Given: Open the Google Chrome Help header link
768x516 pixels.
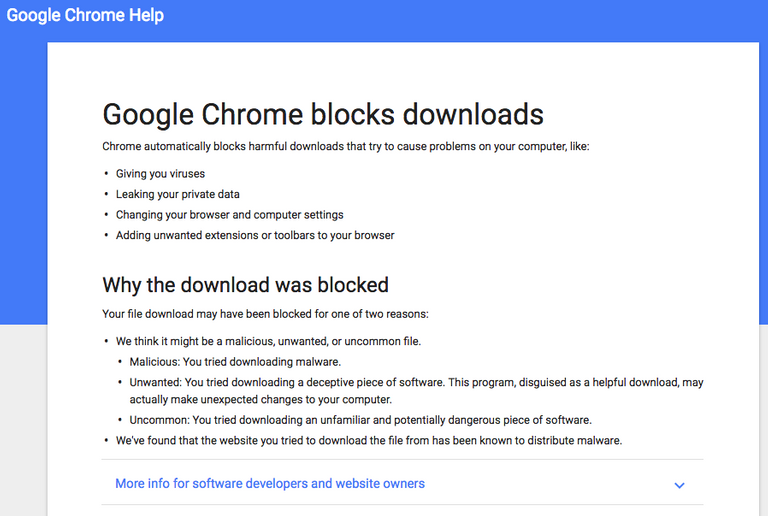Looking at the screenshot, I should (85, 15).
